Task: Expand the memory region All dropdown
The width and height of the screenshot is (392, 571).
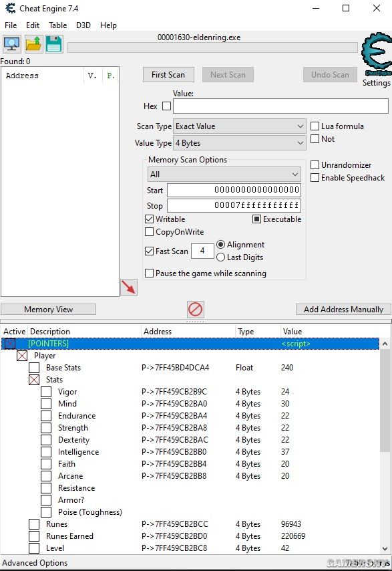Action: 224,175
